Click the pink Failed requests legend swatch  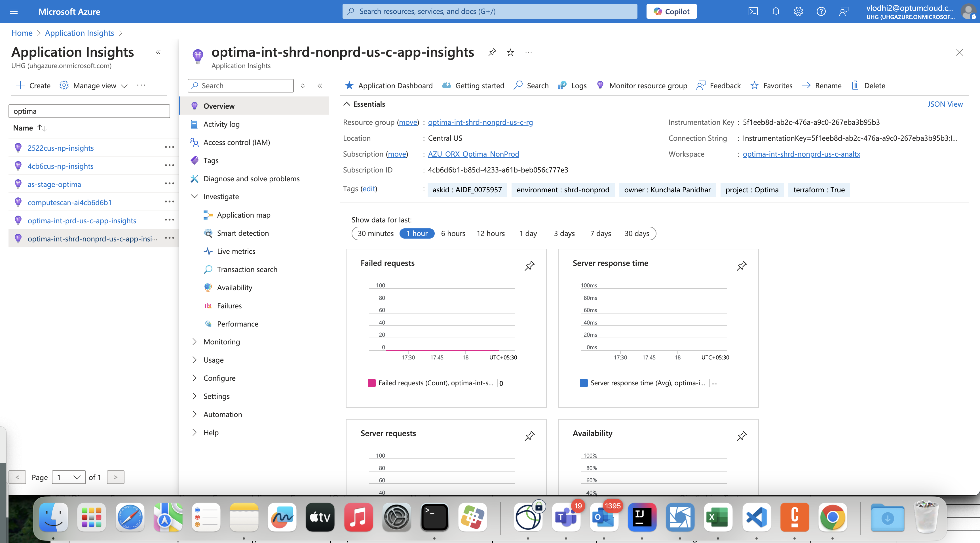click(x=372, y=383)
